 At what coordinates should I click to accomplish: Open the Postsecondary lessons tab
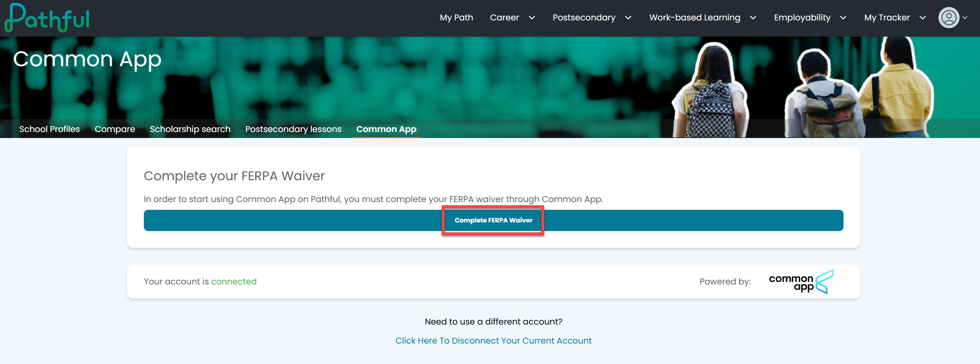click(293, 129)
